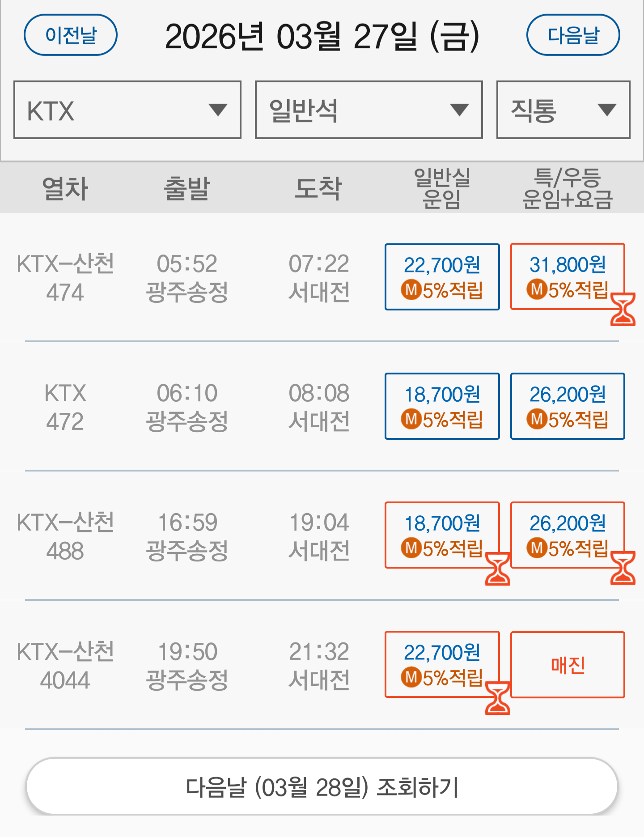
Task: Click M mileage icon on train 474 standard fare
Action: (x=411, y=290)
